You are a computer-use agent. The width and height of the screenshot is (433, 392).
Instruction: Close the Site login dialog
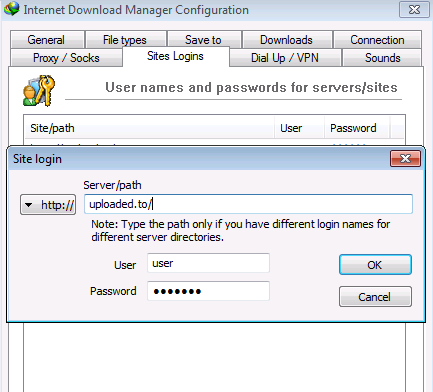coord(405,158)
